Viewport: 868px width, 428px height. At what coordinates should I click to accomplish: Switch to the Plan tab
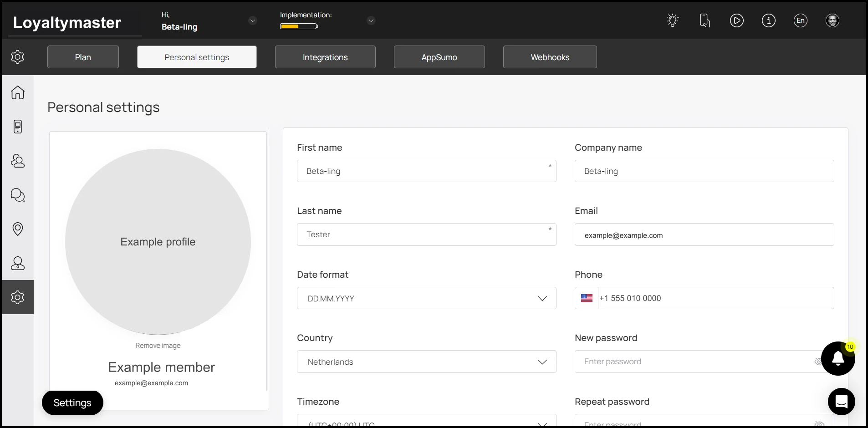click(x=83, y=57)
